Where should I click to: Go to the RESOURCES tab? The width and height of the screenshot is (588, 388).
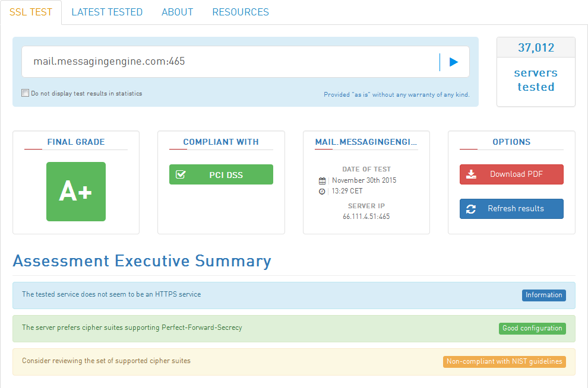tap(241, 12)
